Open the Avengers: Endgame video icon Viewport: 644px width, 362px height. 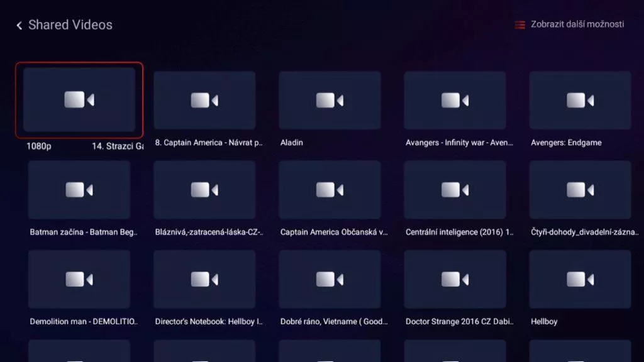point(580,100)
